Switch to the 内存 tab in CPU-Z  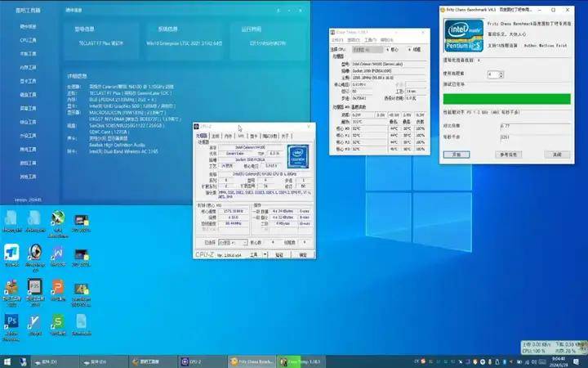[228, 136]
